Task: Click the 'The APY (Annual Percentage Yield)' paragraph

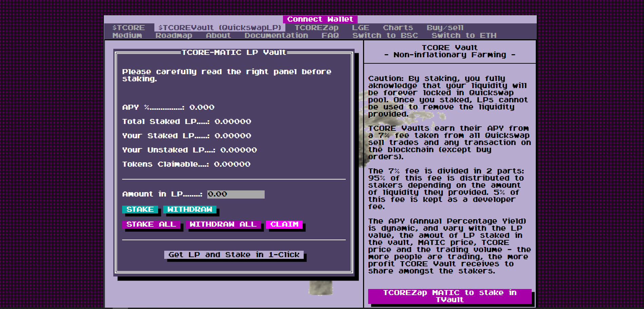Action: pyautogui.click(x=450, y=246)
